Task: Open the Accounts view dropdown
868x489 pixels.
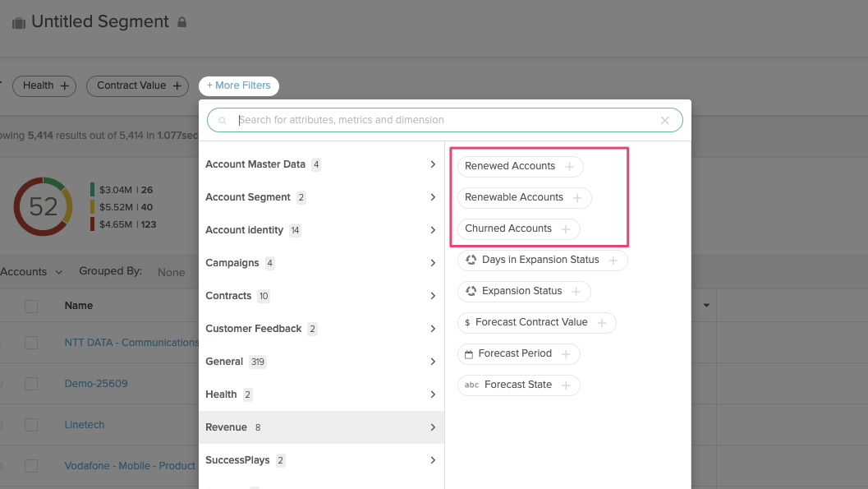Action: point(31,272)
